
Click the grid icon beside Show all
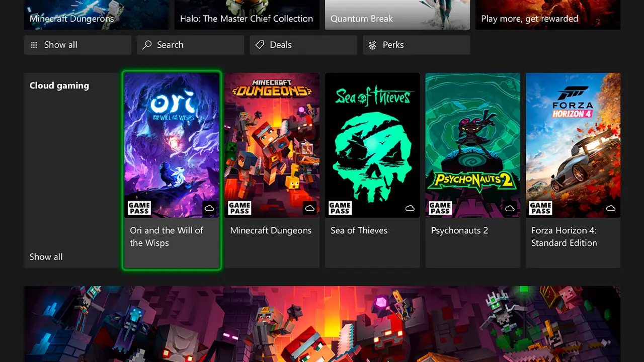tap(34, 45)
